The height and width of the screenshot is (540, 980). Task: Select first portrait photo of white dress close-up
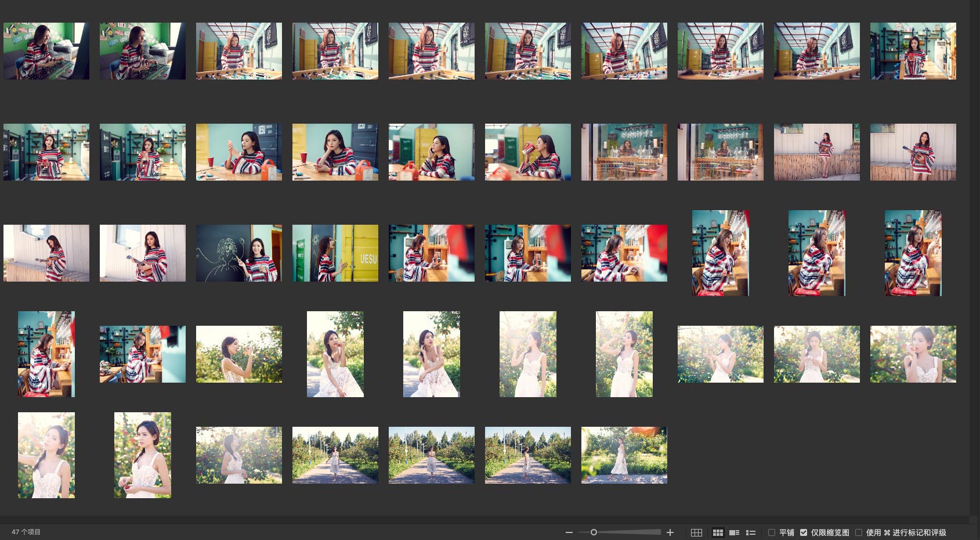(46, 455)
